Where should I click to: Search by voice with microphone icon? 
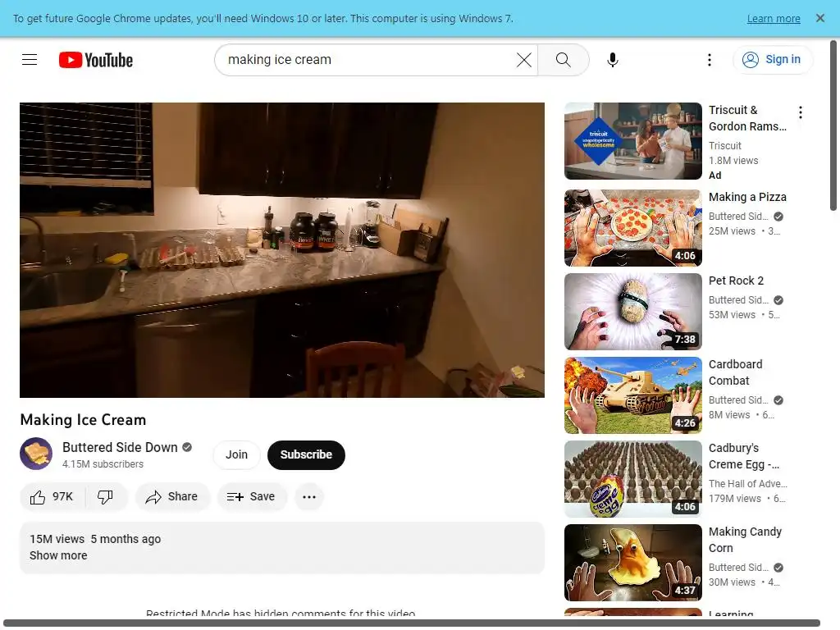tap(612, 59)
